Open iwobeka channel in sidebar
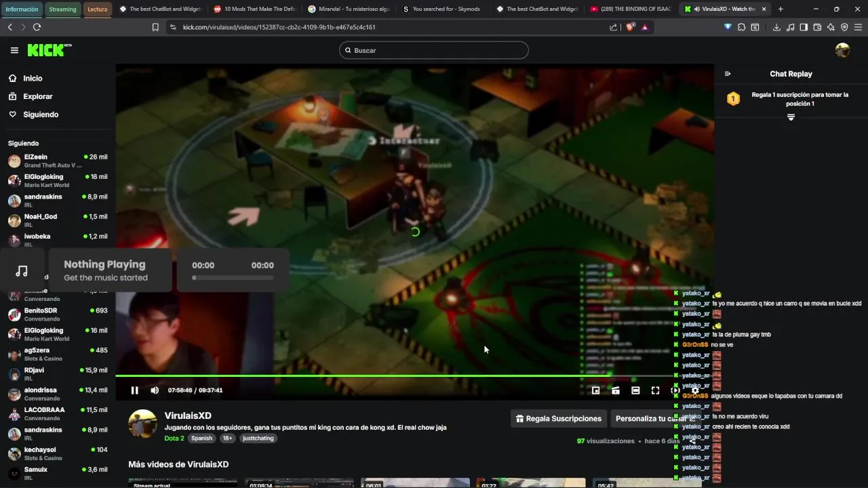This screenshot has width=868, height=488. coord(58,240)
